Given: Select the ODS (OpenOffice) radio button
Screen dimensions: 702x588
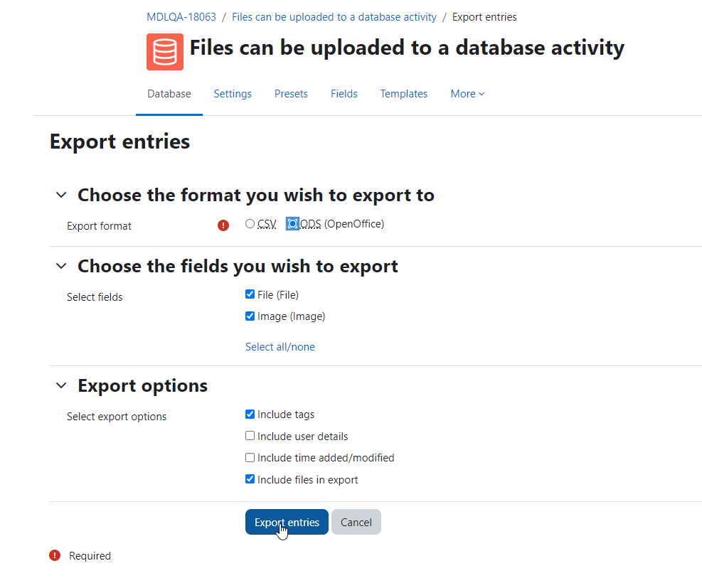Looking at the screenshot, I should click(292, 224).
